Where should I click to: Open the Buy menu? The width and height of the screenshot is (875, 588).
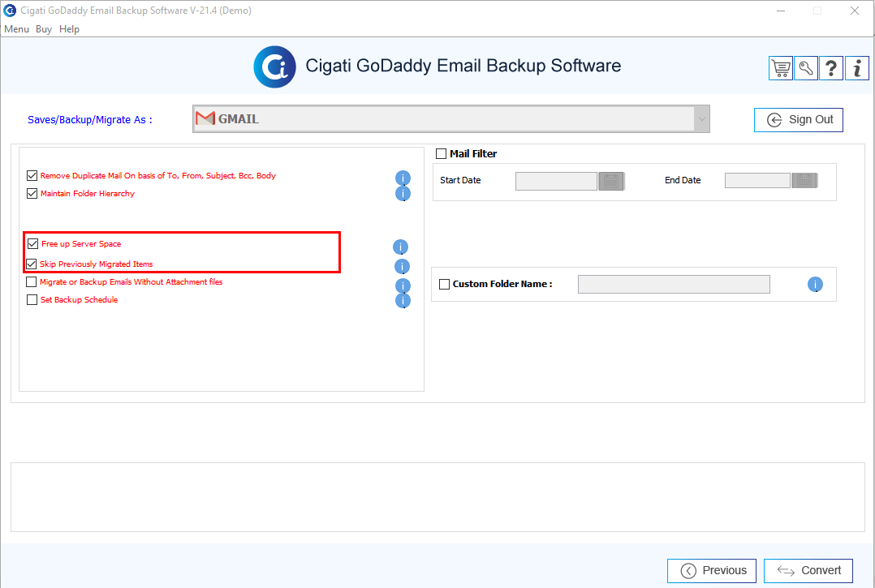click(44, 29)
